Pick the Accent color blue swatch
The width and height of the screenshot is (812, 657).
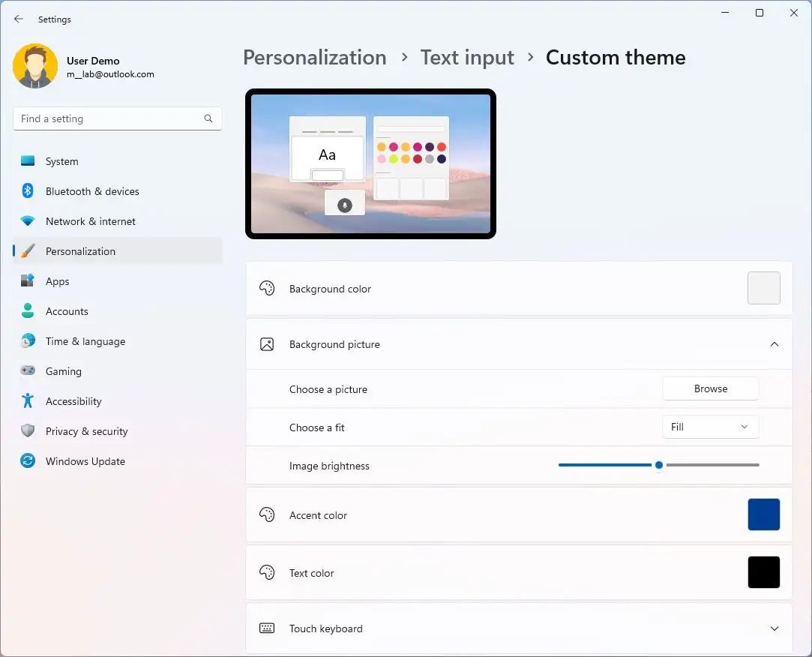[x=763, y=514]
